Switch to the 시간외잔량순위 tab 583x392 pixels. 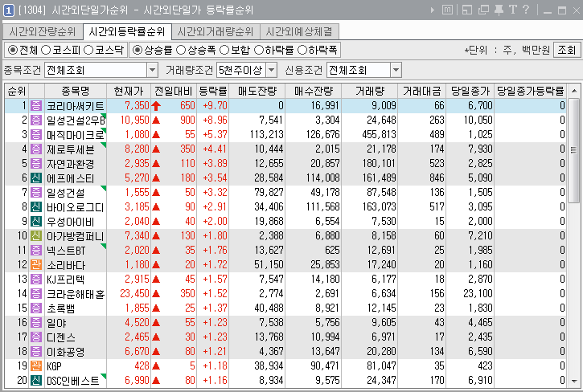click(x=42, y=32)
